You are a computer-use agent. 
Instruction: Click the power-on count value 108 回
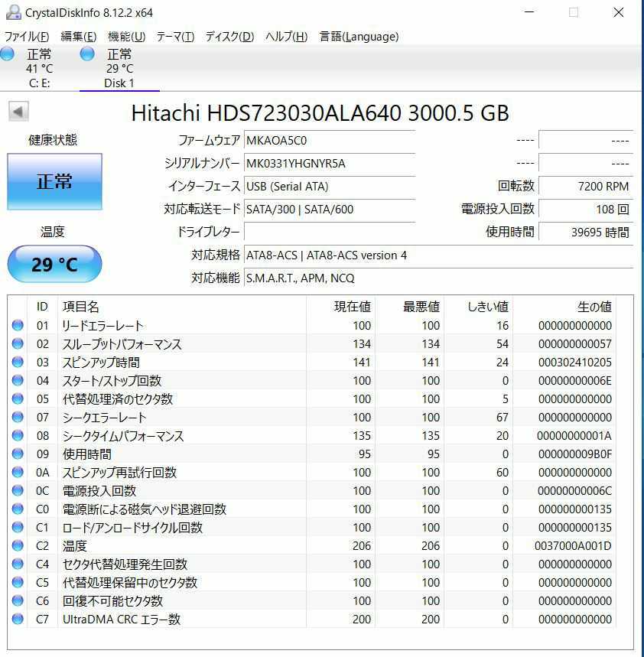(586, 209)
